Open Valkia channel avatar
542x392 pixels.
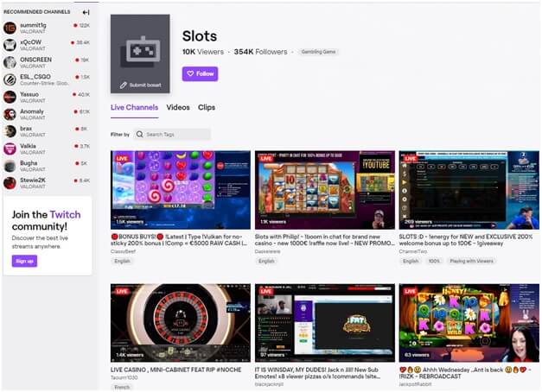tap(10, 149)
